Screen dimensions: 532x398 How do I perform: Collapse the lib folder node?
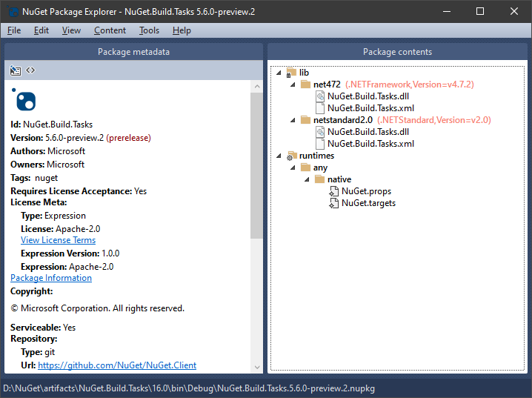tap(279, 73)
